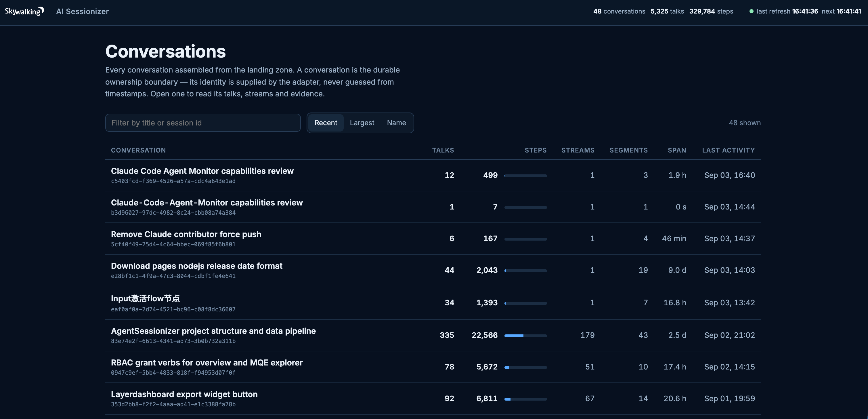The height and width of the screenshot is (419, 868).
Task: Click the SkyWalking logo
Action: click(x=24, y=11)
